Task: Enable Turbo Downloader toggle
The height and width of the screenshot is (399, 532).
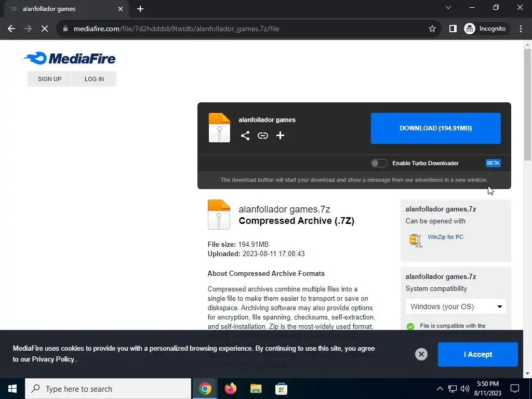Action: 379,163
